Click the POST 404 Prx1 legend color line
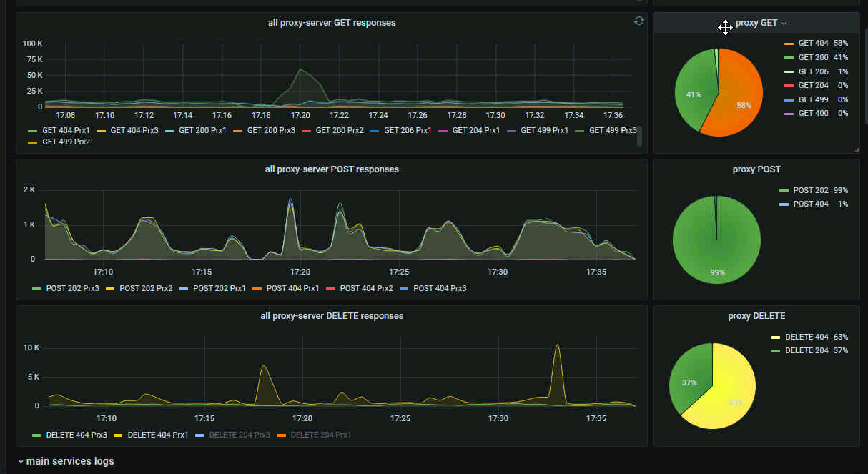Screen dimensions: 868x474 [257, 289]
